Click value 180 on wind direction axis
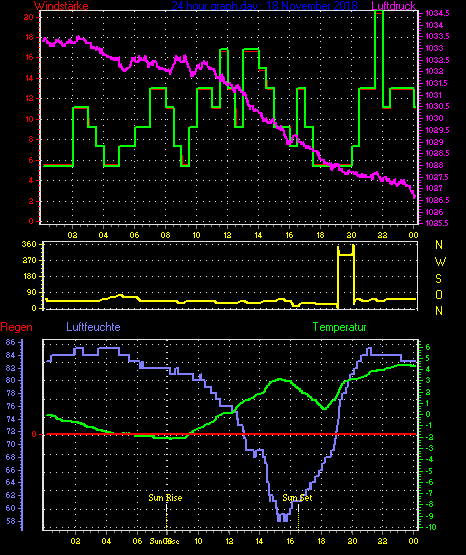 (29, 276)
